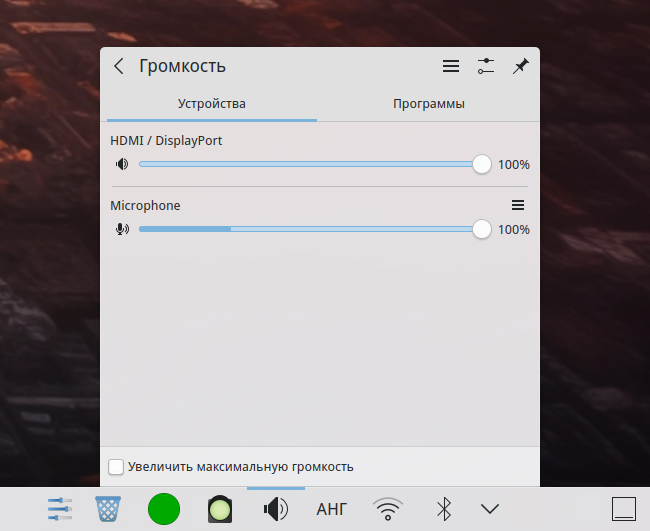Click the back arrow next to Громкость
Screen dimensions: 650x531
(119, 66)
